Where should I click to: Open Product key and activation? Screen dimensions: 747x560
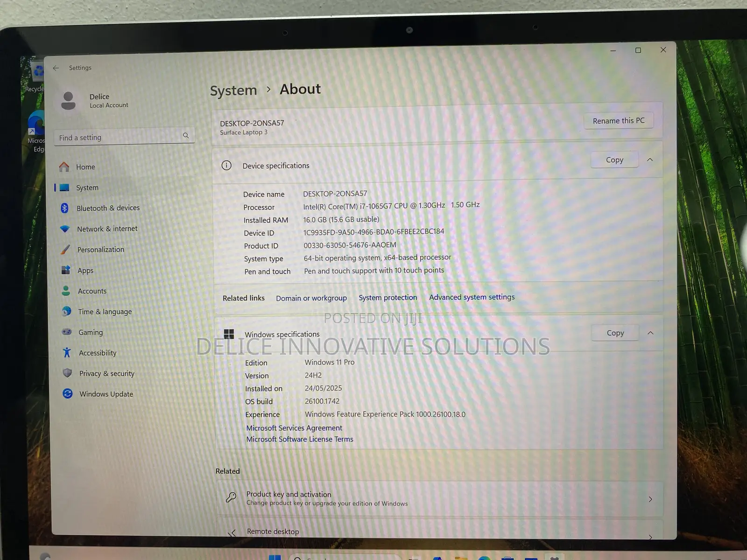[439, 499]
